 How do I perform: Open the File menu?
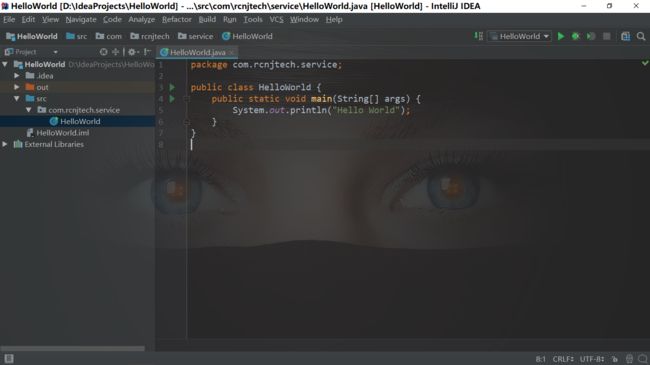point(9,19)
